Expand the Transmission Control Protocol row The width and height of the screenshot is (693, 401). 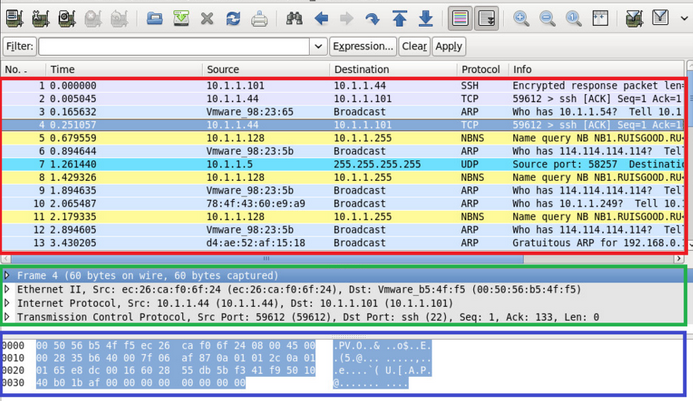(7, 317)
